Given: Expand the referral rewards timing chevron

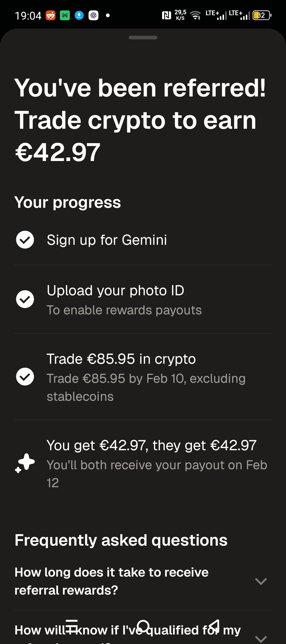Looking at the screenshot, I should click(261, 581).
